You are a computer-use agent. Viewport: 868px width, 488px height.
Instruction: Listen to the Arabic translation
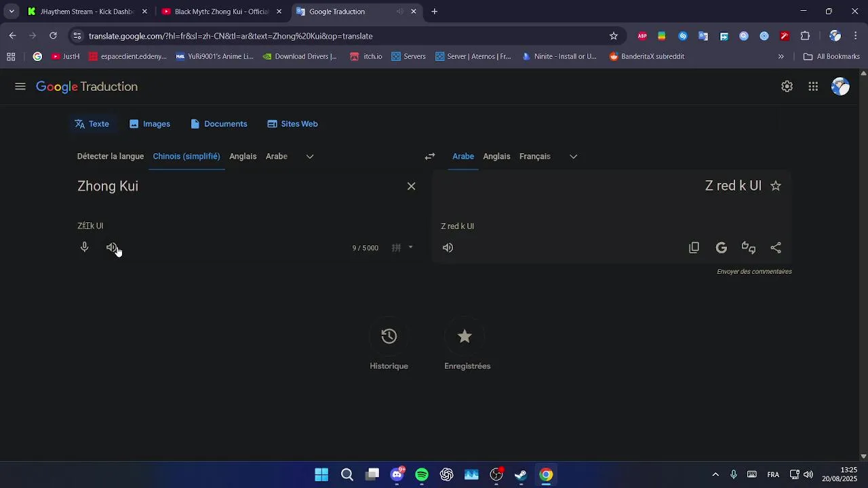448,248
